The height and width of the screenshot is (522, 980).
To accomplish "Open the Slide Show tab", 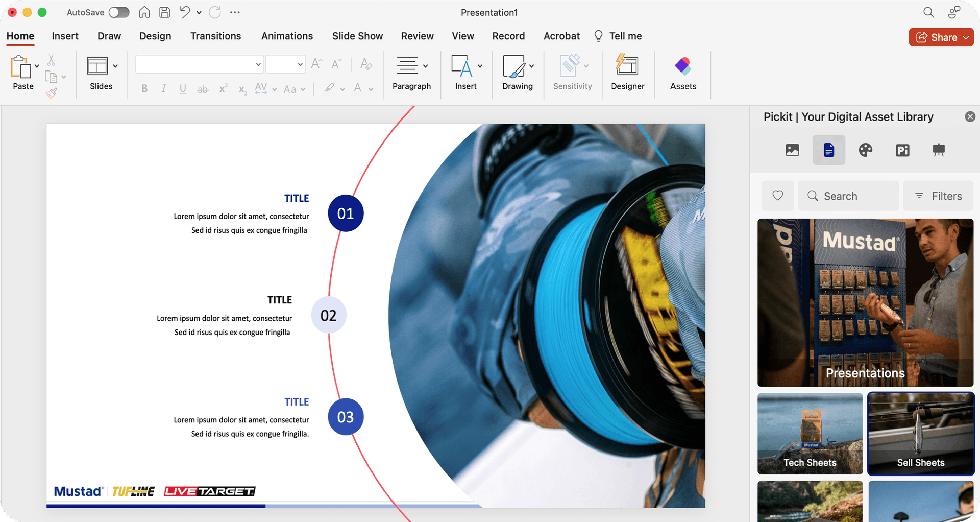I will pos(357,36).
